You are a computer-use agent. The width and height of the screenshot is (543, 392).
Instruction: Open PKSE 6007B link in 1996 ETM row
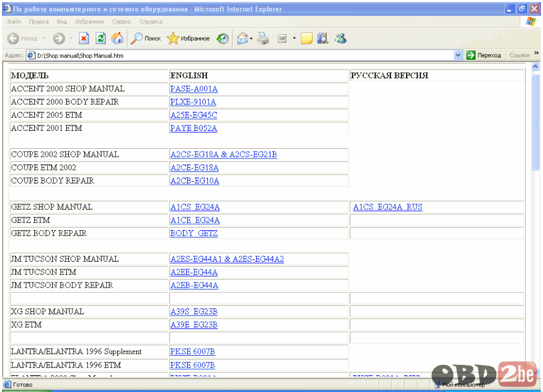coord(193,365)
